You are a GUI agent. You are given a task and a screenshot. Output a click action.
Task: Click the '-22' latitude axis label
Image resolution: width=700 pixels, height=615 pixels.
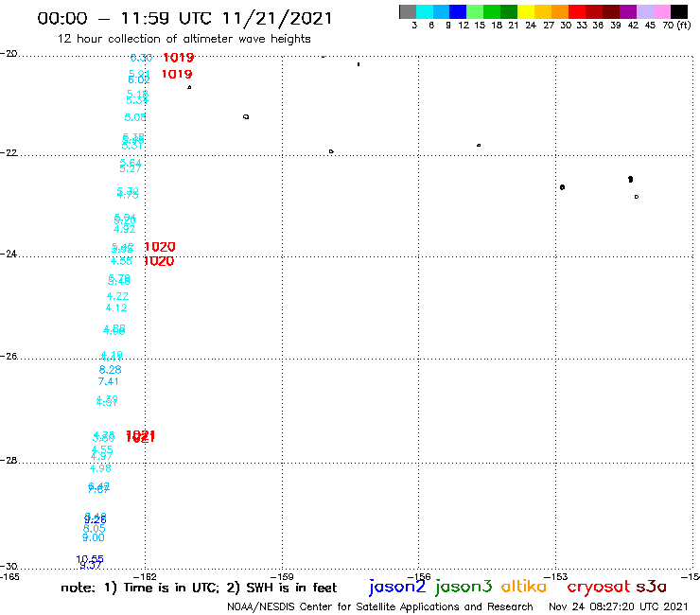point(9,152)
